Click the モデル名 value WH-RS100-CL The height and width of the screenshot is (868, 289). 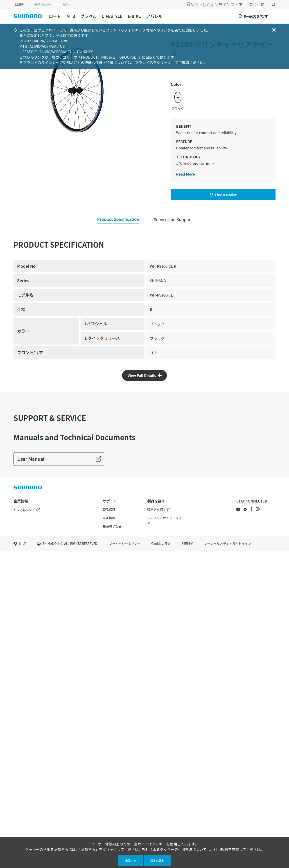coord(161,295)
